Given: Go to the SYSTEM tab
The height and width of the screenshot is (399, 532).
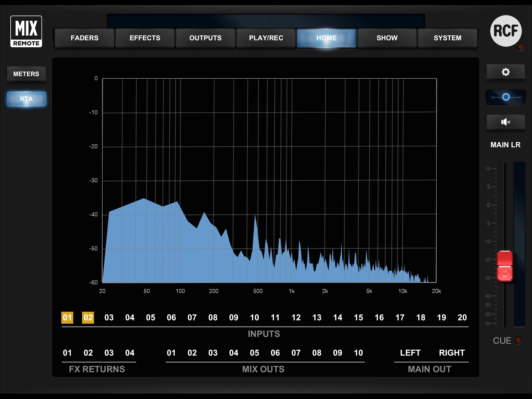Looking at the screenshot, I should (x=447, y=38).
